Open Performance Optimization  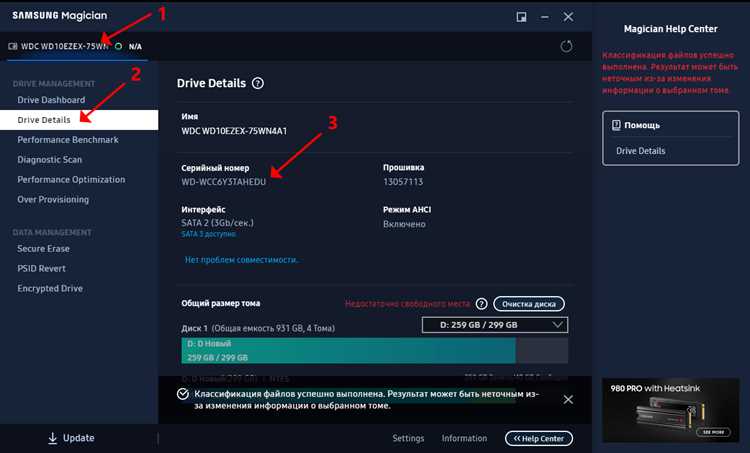(x=71, y=179)
